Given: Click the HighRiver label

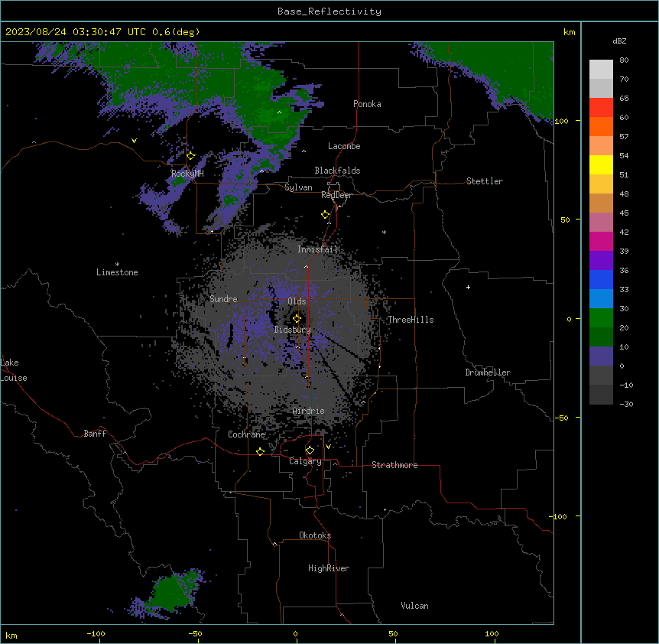Looking at the screenshot, I should point(329,568).
